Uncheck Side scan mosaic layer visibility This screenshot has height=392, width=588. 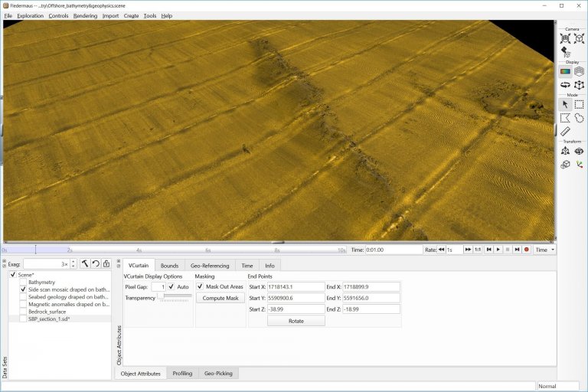pyautogui.click(x=23, y=290)
